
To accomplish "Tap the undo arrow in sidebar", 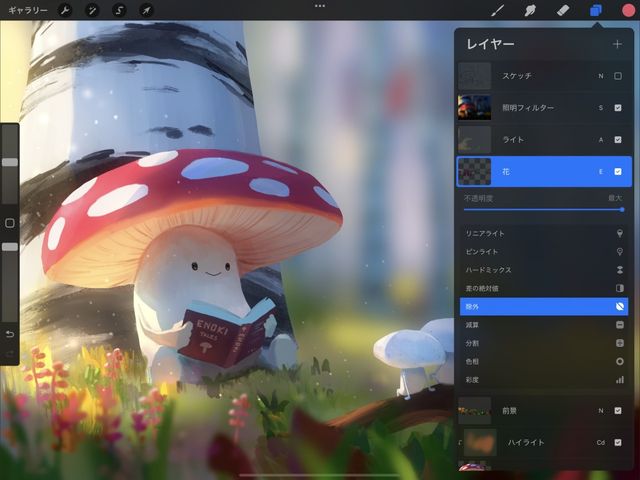I will point(10,334).
